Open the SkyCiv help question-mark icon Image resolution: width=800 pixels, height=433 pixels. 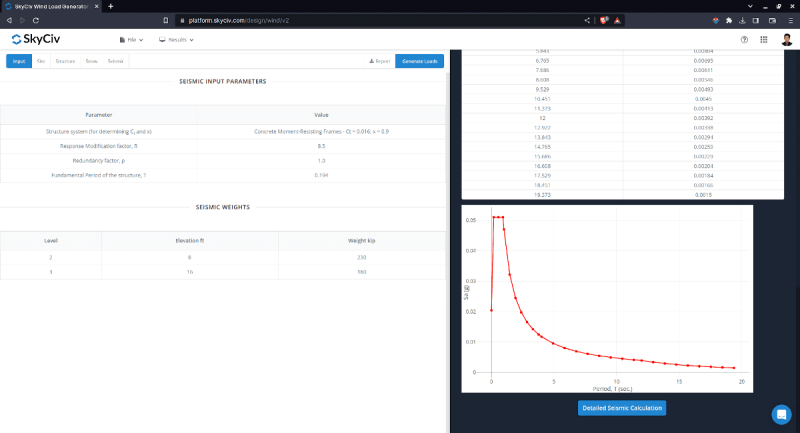(744, 40)
